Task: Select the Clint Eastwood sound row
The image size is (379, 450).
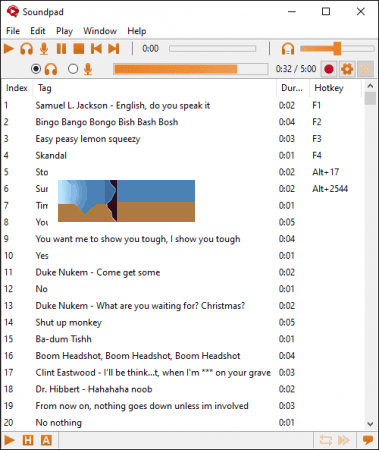Action: pyautogui.click(x=182, y=372)
